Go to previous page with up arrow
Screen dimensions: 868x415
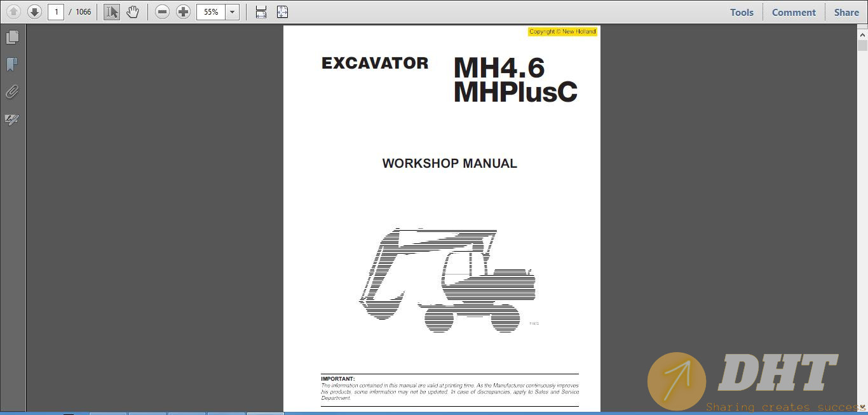coord(13,11)
